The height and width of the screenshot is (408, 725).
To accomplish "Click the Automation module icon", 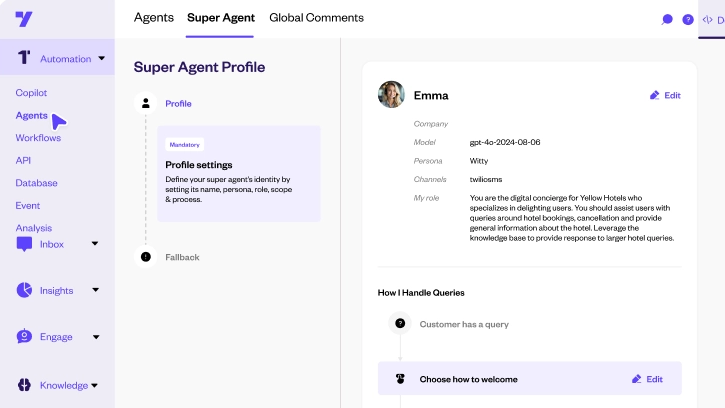I will click(x=24, y=58).
